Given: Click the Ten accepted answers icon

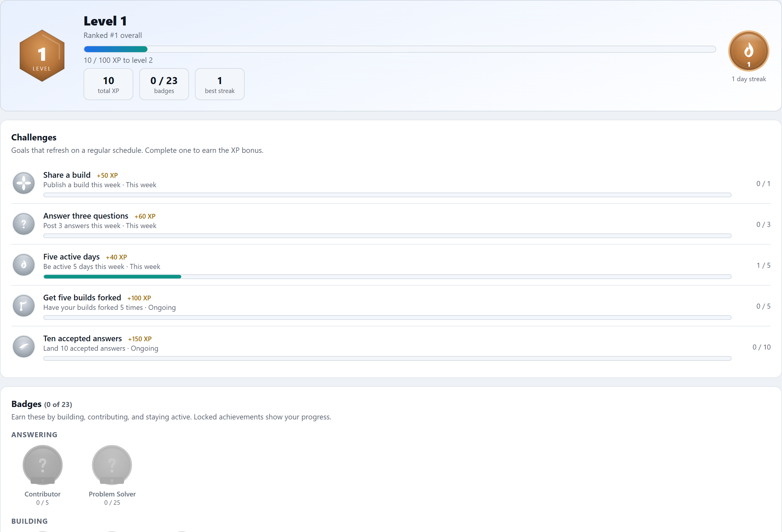Looking at the screenshot, I should [x=24, y=347].
